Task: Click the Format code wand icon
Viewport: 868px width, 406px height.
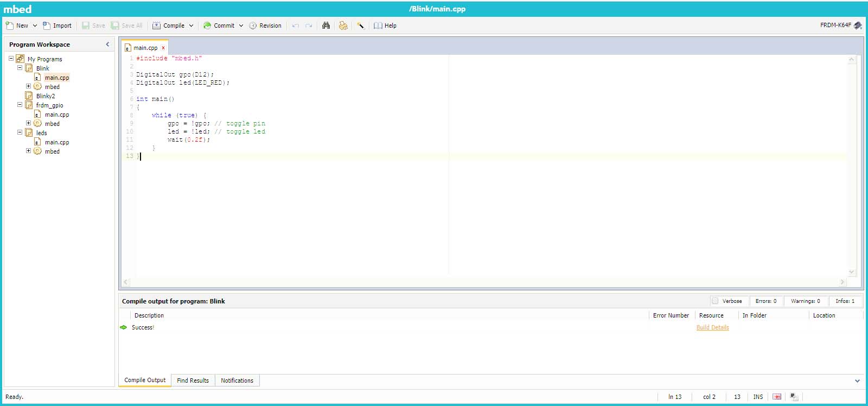Action: [360, 26]
